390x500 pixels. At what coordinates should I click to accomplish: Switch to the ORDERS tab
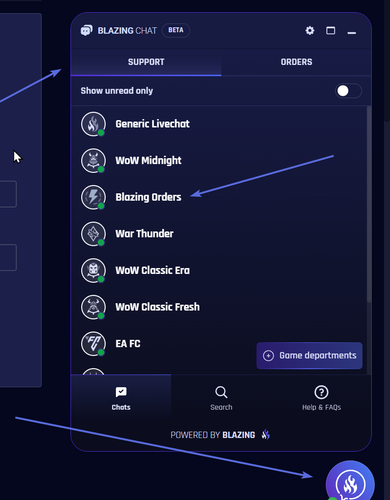click(x=296, y=62)
